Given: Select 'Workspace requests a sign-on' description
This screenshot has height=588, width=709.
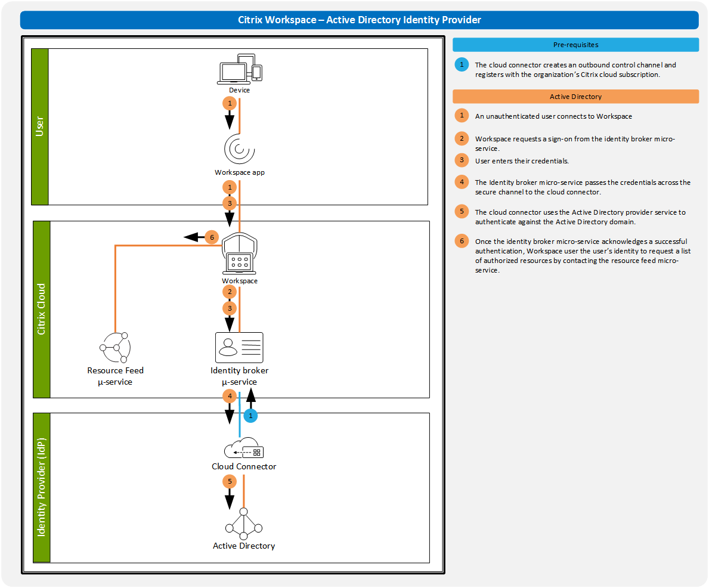Looking at the screenshot, I should (575, 143).
